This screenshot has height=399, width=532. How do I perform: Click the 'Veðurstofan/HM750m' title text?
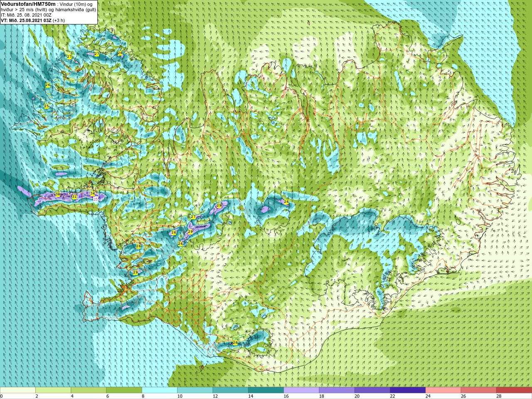(x=28, y=4)
